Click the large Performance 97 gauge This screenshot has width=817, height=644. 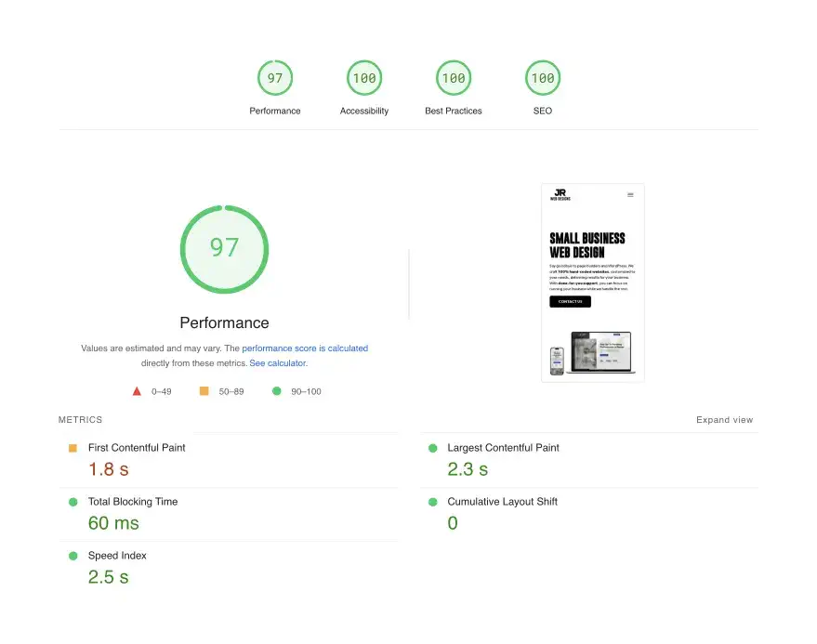(x=224, y=248)
